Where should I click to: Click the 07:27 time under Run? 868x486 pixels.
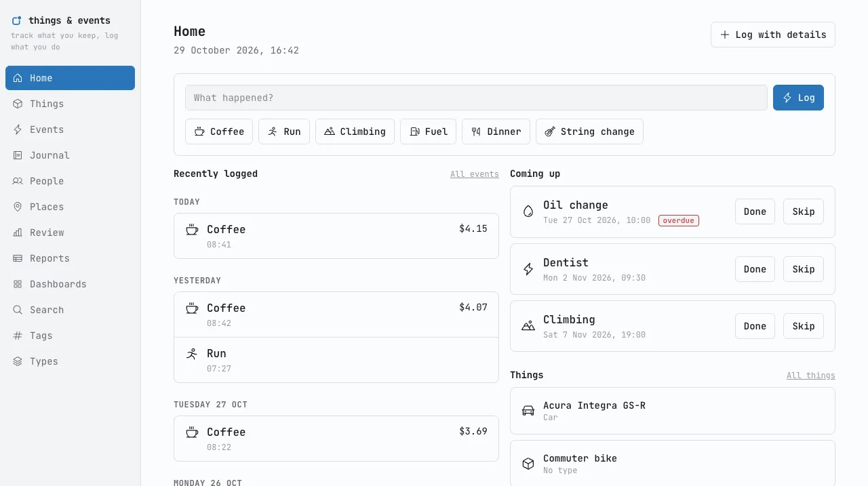219,369
